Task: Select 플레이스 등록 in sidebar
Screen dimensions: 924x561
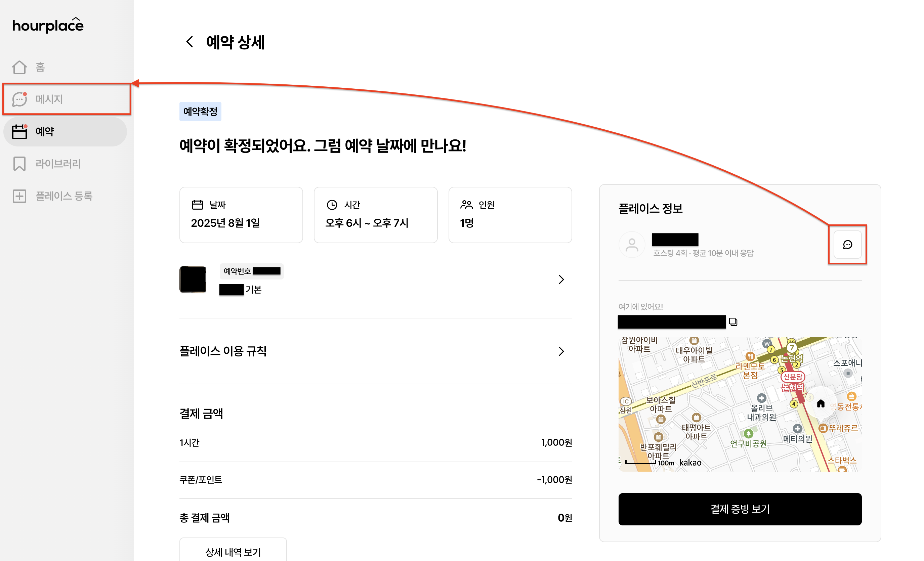Action: point(64,196)
